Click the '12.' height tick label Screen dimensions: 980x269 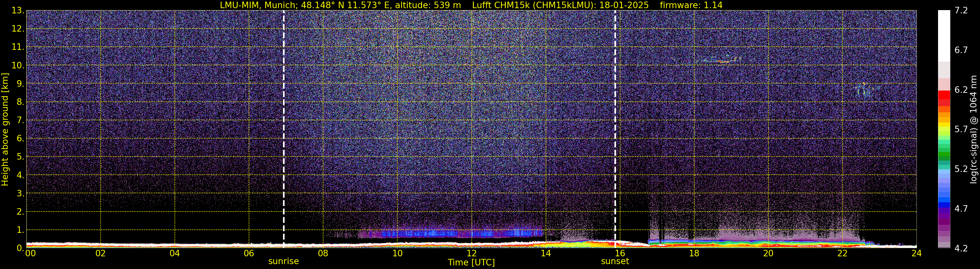coord(18,29)
